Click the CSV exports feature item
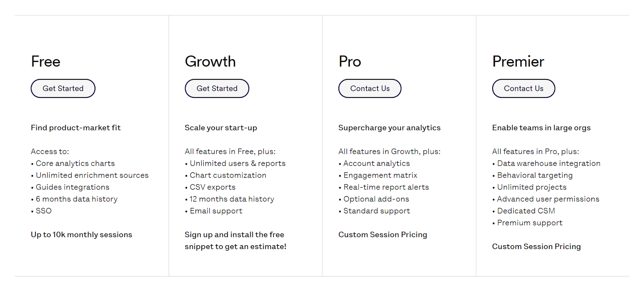This screenshot has width=644, height=293. tap(212, 187)
